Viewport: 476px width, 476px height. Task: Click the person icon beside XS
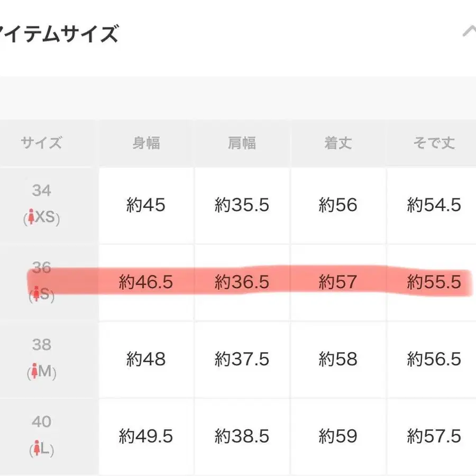pyautogui.click(x=32, y=218)
